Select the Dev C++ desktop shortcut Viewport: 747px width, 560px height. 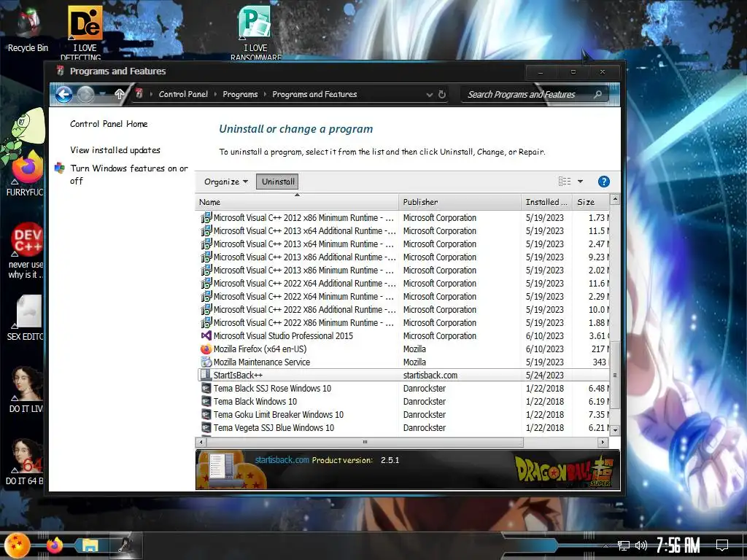pyautogui.click(x=26, y=251)
